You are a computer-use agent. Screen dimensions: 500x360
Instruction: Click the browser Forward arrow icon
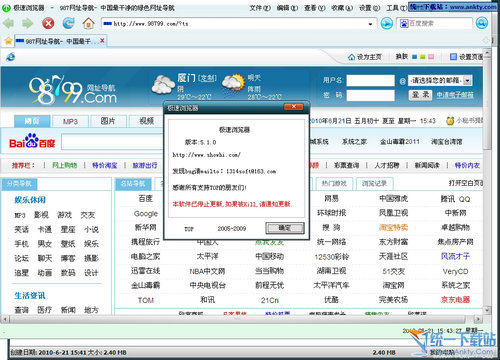[27, 23]
